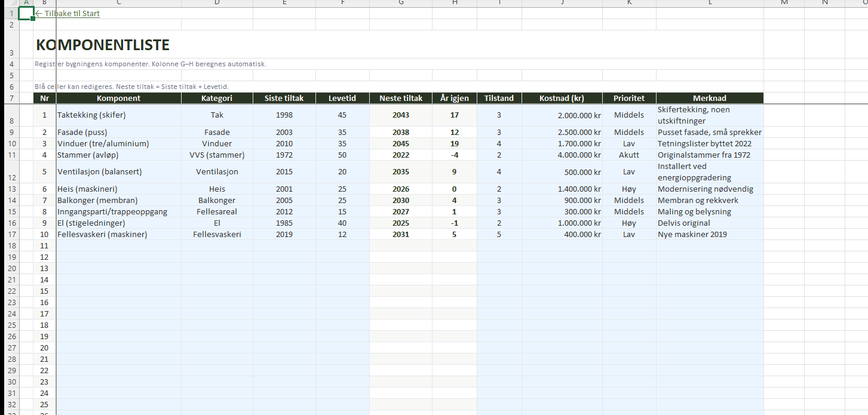The image size is (868, 415).
Task: Select column G header
Action: [x=401, y=3]
